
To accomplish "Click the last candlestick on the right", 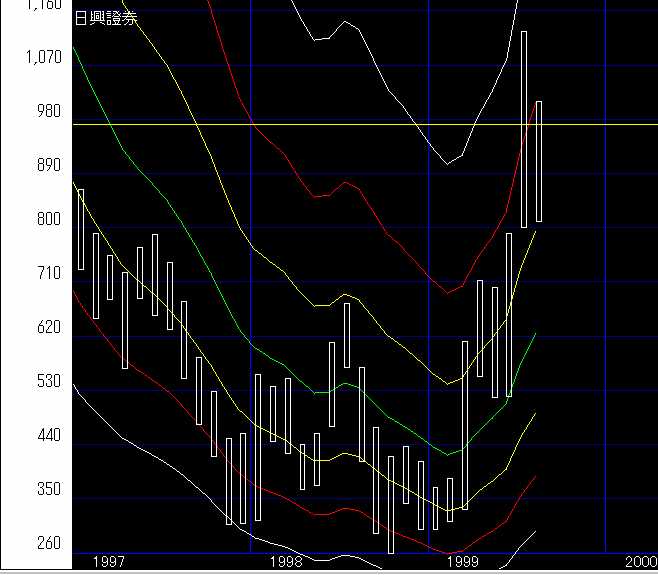I will coord(539,160).
